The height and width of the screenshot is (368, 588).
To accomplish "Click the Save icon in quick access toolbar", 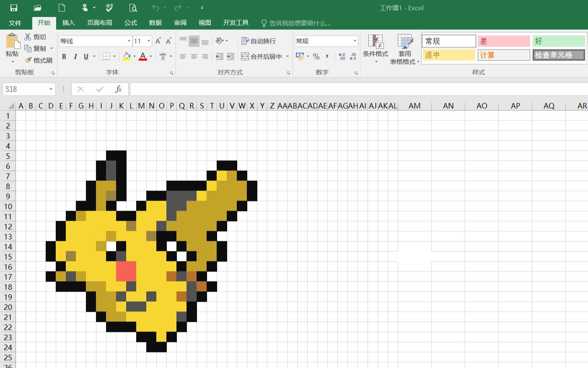I will coord(13,8).
